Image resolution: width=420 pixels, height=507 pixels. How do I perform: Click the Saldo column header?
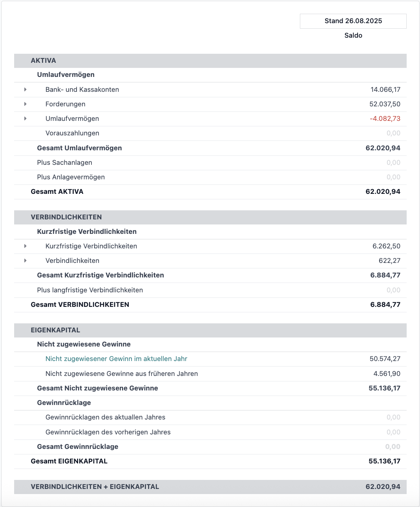[353, 35]
